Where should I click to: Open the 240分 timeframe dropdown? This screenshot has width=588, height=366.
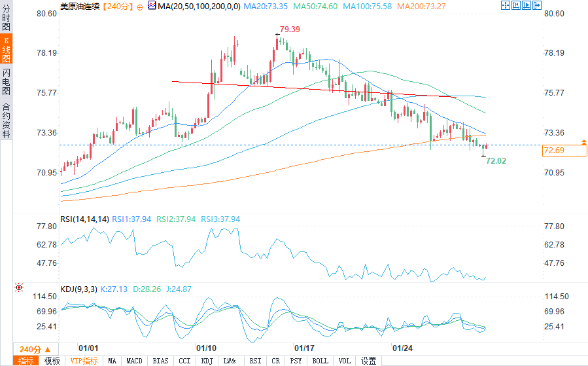coord(35,348)
